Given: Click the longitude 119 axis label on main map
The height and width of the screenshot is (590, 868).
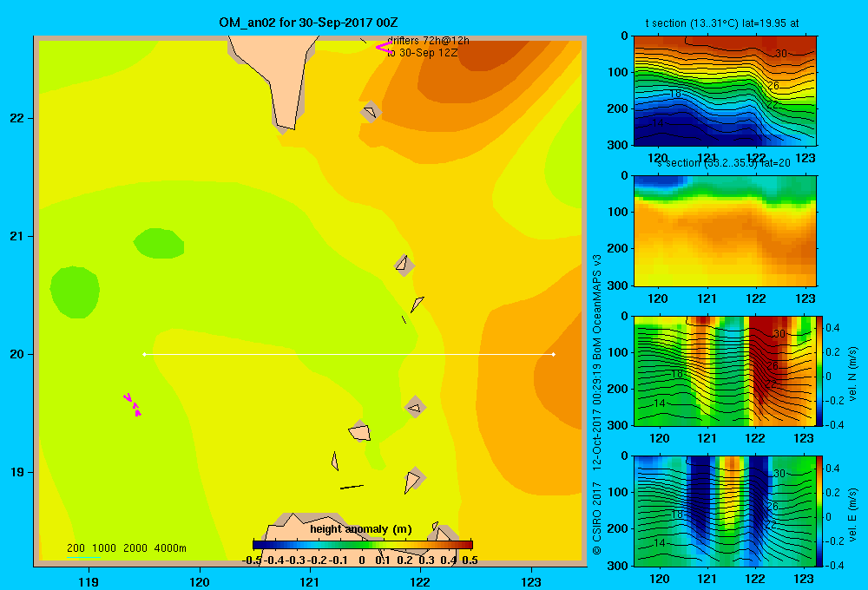Looking at the screenshot, I should [89, 581].
